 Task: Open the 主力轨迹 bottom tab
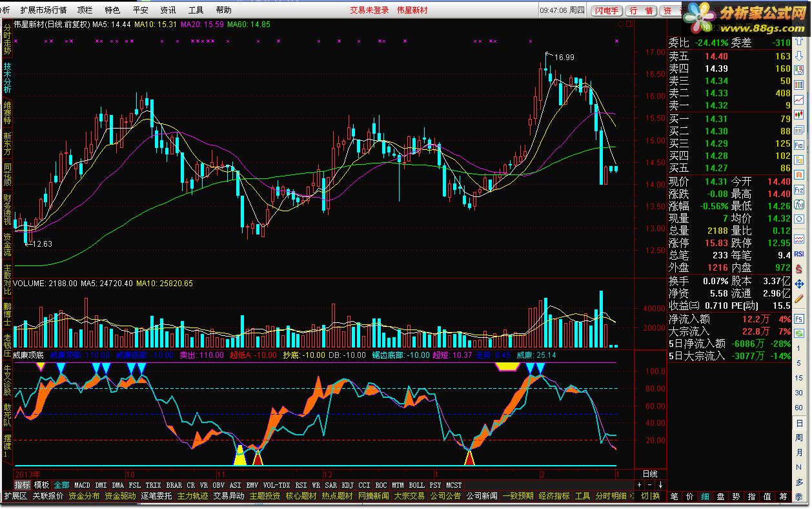(192, 496)
